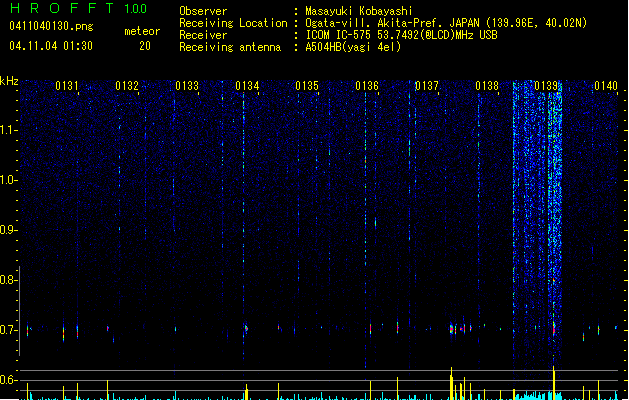The image size is (629, 400).
Task: Click the meteor label
Action: (142, 31)
